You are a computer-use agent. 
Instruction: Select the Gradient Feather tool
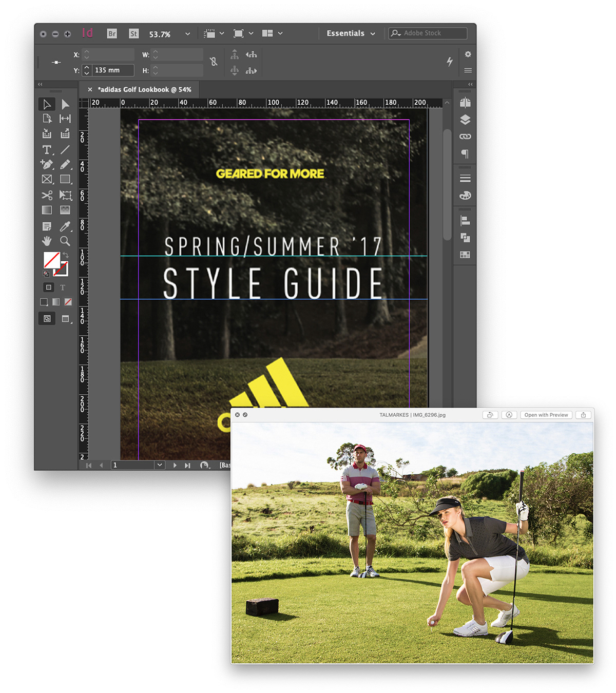(x=65, y=210)
